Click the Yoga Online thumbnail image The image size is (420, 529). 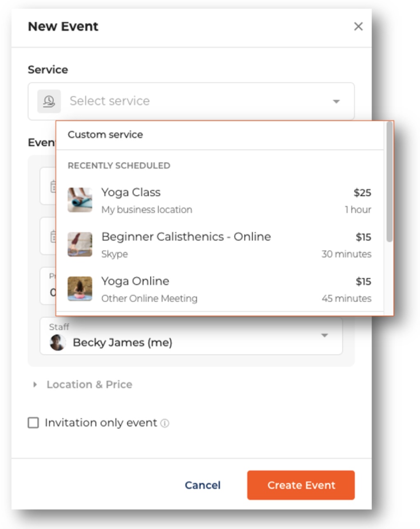click(x=80, y=289)
